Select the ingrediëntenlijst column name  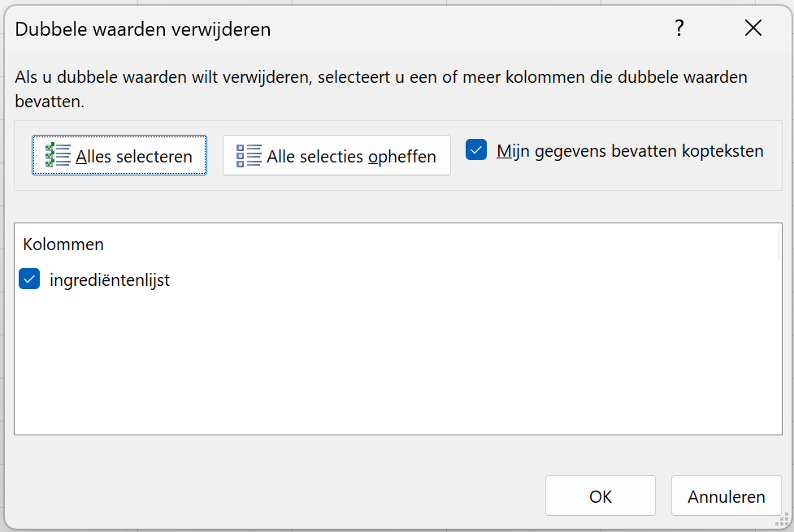(110, 280)
